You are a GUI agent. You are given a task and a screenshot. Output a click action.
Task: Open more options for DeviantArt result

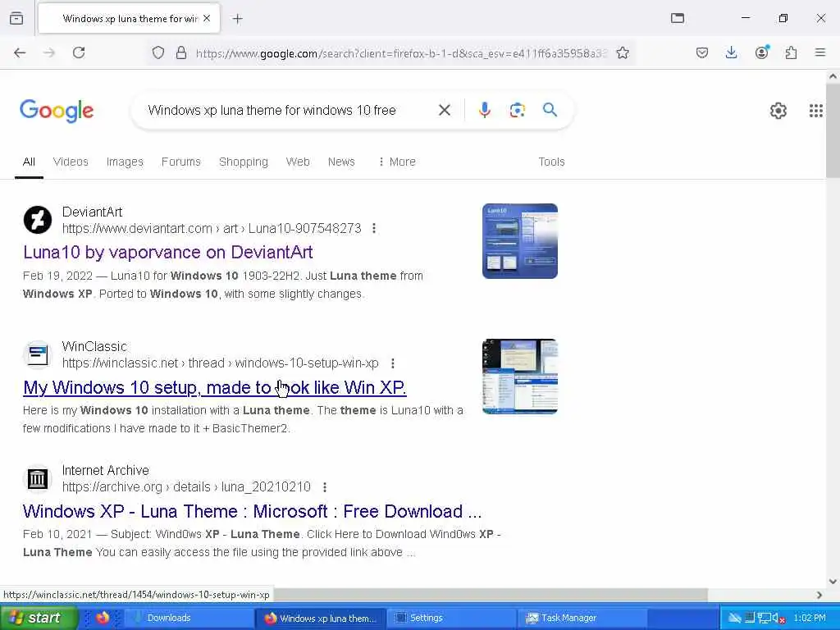click(374, 229)
